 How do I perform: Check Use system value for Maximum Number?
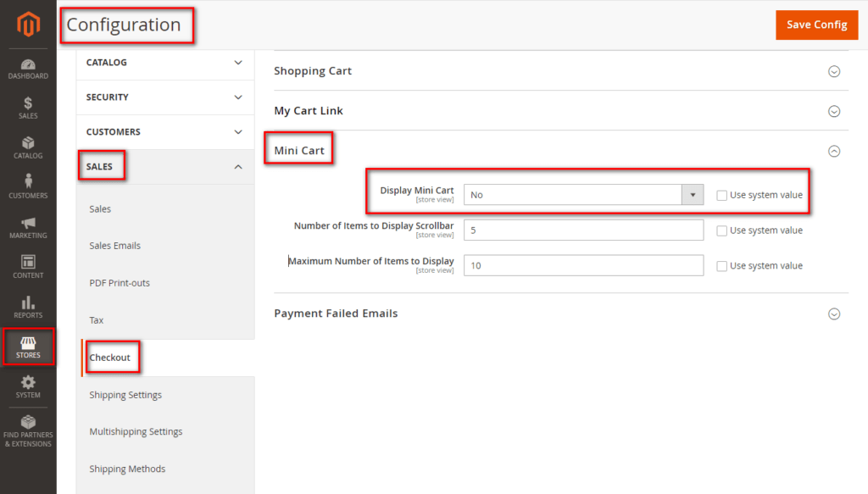(721, 266)
